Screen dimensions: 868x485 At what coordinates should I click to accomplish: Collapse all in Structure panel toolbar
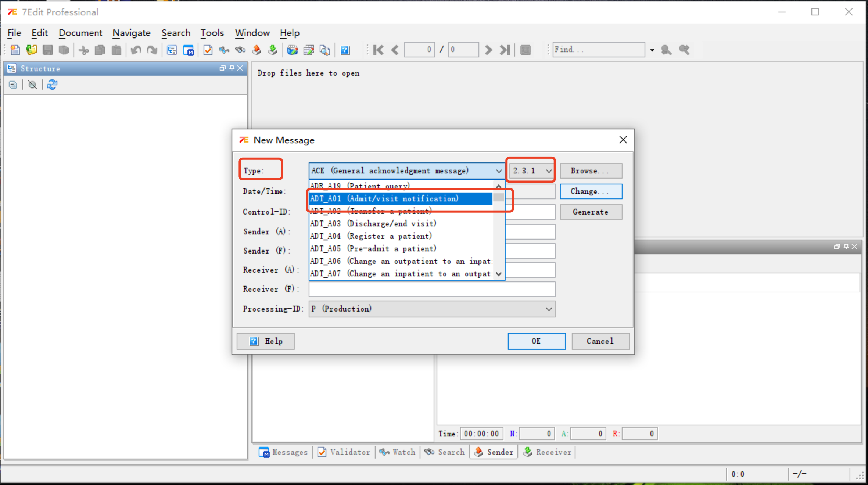click(13, 85)
